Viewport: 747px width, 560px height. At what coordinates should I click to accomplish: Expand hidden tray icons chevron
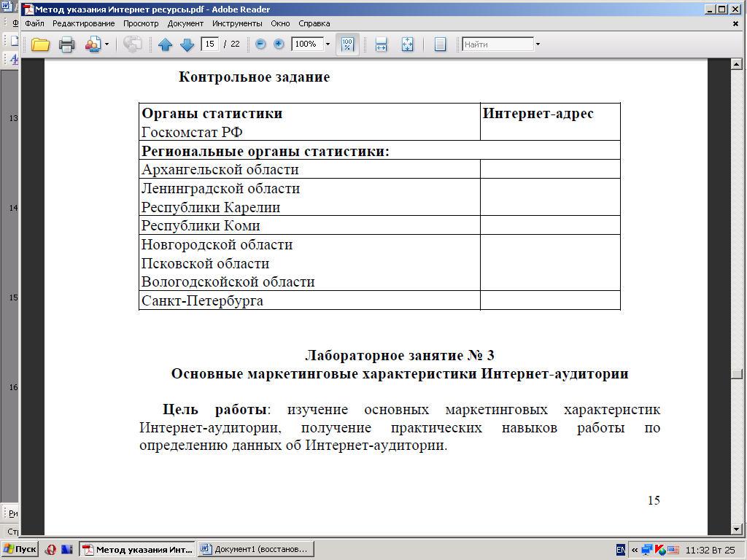click(635, 550)
